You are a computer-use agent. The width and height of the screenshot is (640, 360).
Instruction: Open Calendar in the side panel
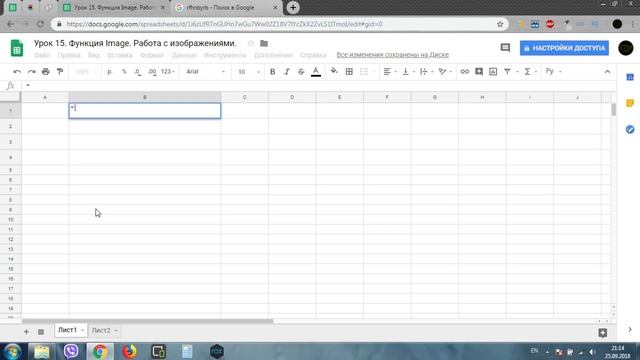(630, 77)
